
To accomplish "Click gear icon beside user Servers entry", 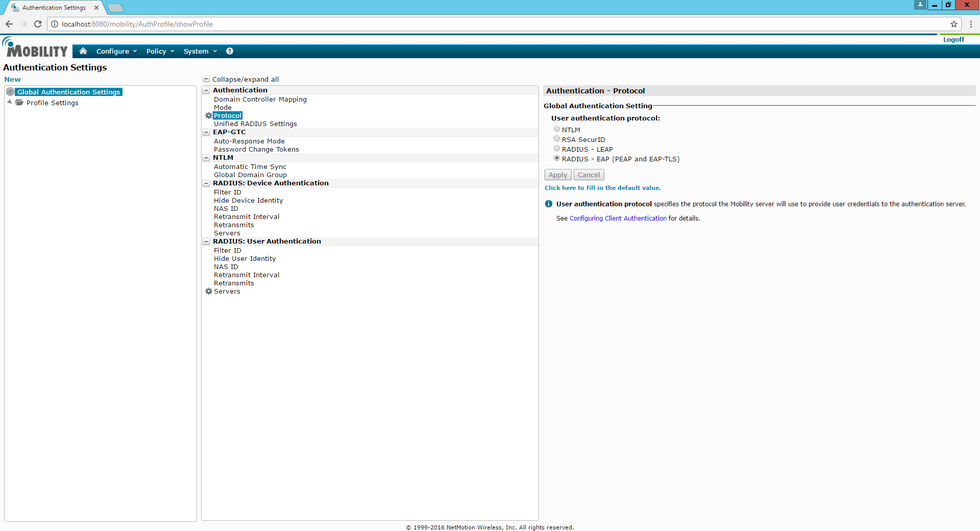I will [x=208, y=292].
